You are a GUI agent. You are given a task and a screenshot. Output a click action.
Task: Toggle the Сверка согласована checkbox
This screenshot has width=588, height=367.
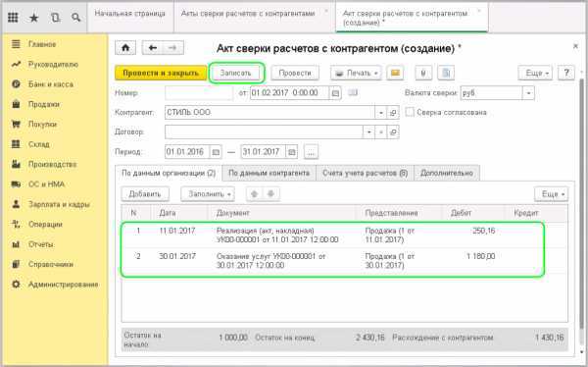tap(410, 112)
